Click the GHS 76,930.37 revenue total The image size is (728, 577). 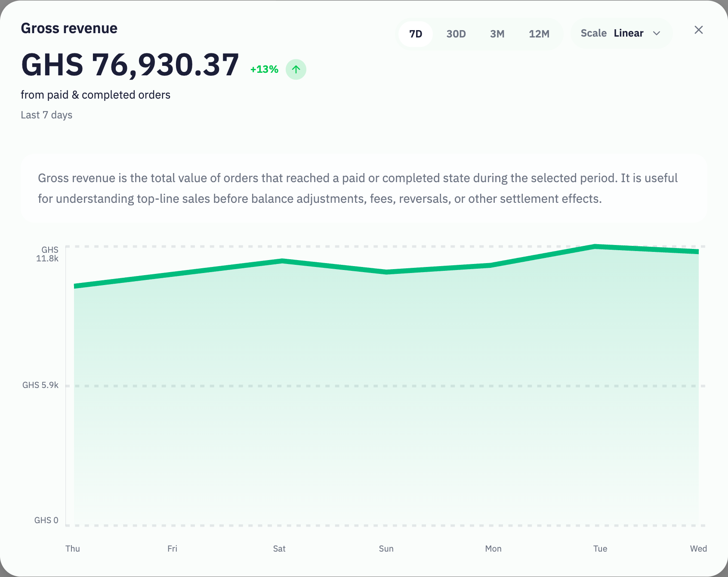point(130,65)
